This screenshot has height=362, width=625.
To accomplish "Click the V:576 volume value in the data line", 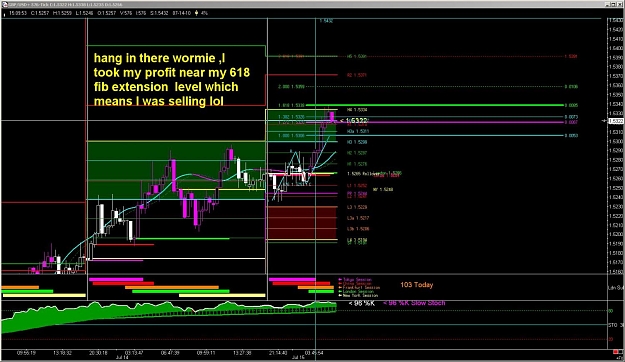I will coord(126,13).
